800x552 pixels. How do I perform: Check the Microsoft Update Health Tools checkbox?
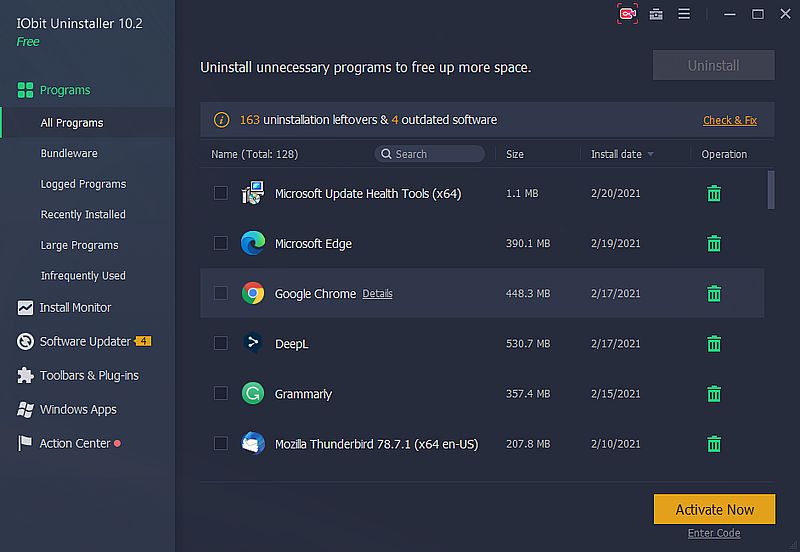[x=221, y=193]
